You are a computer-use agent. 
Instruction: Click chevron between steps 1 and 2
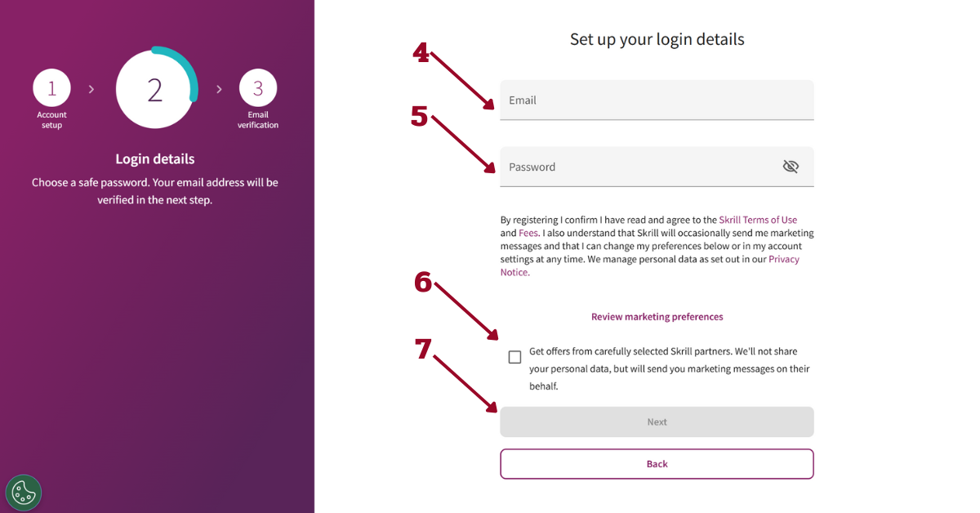point(91,89)
